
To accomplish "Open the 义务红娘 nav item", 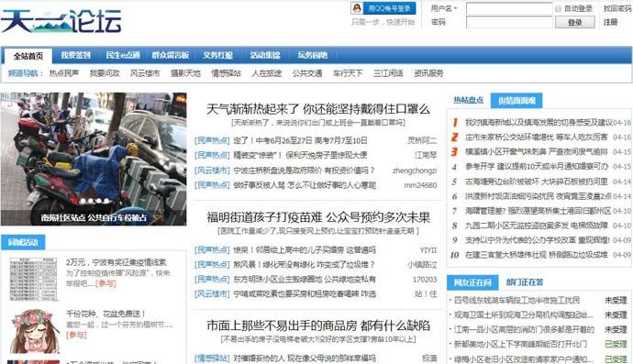I will [217, 55].
